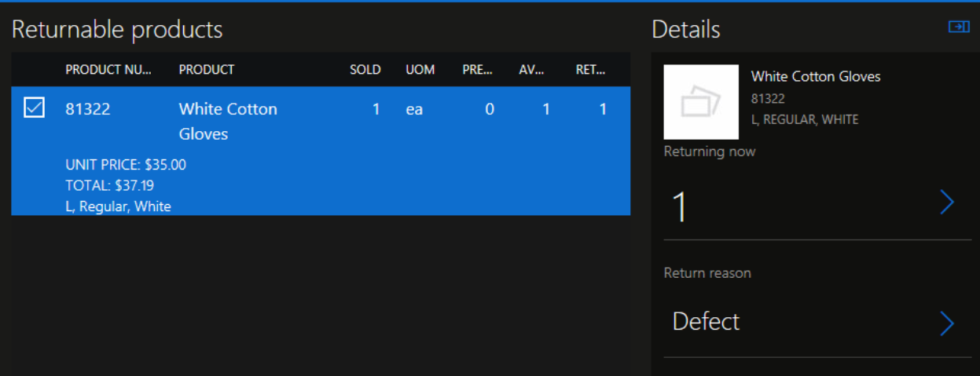Select the SOLD column header
The width and height of the screenshot is (980, 376).
point(365,70)
